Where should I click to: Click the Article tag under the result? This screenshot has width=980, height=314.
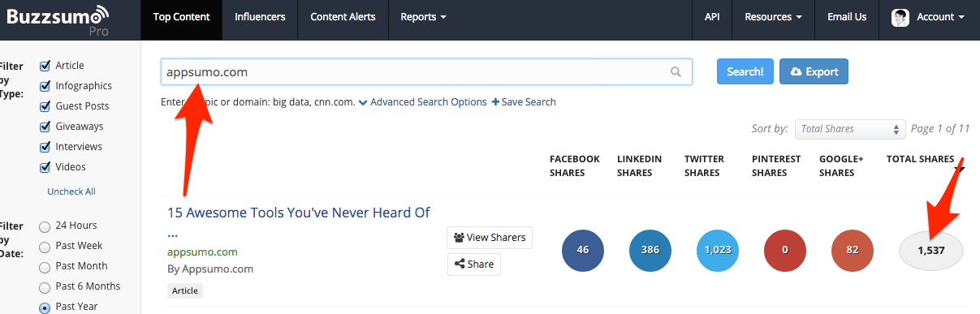click(185, 290)
